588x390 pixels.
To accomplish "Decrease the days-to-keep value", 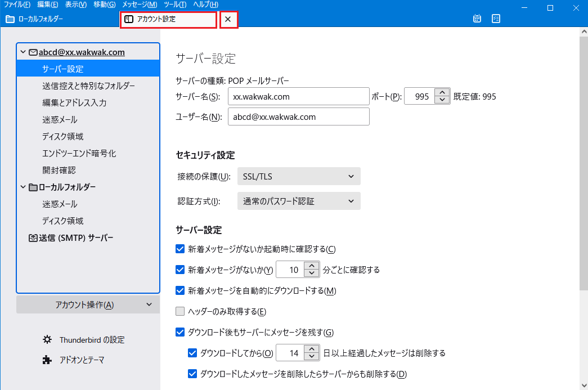I will 312,357.
